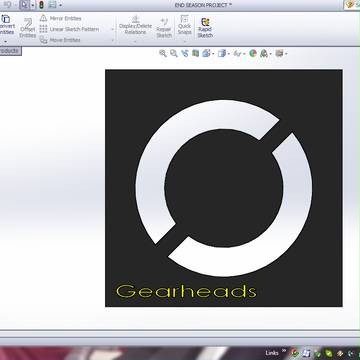Viewport: 360px width, 360px height.
Task: Click the Select cursor tool in title bar
Action: coord(24,5)
